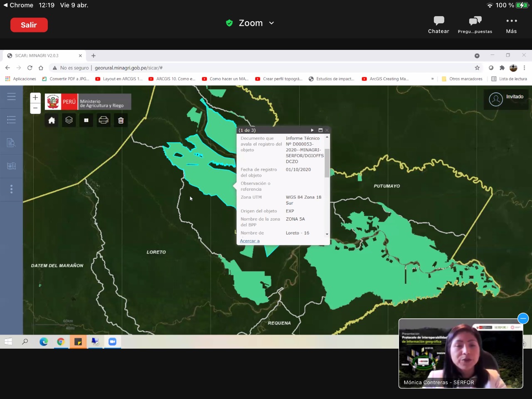Return the map to home extent
This screenshot has width=532, height=399.
point(52,120)
